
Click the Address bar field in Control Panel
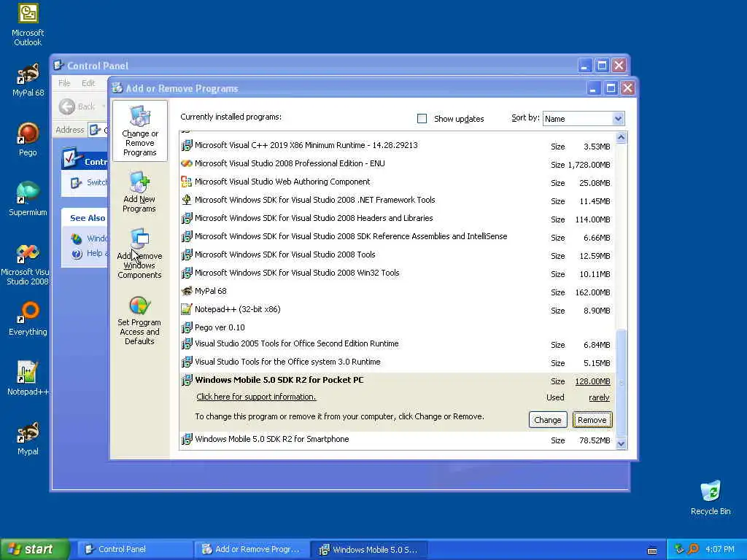click(x=98, y=130)
